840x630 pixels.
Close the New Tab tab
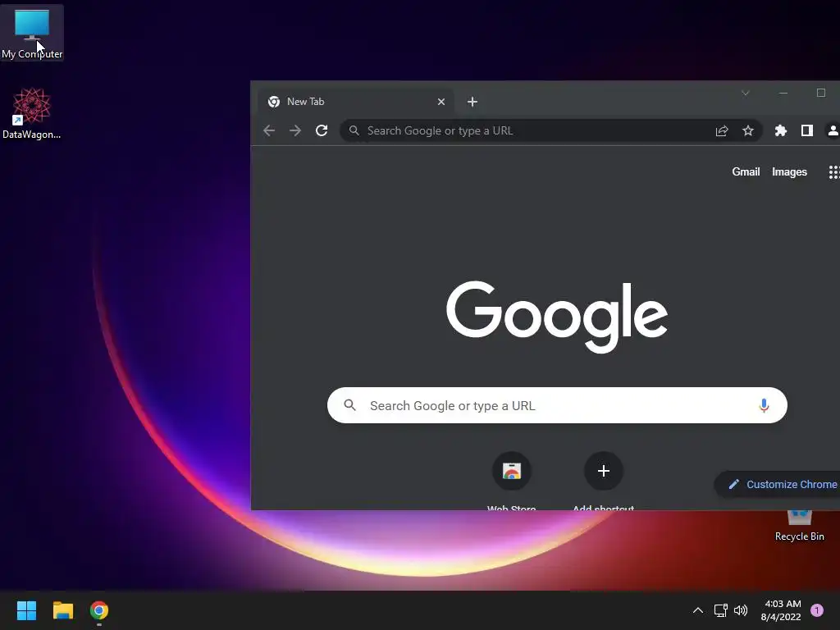click(x=441, y=102)
